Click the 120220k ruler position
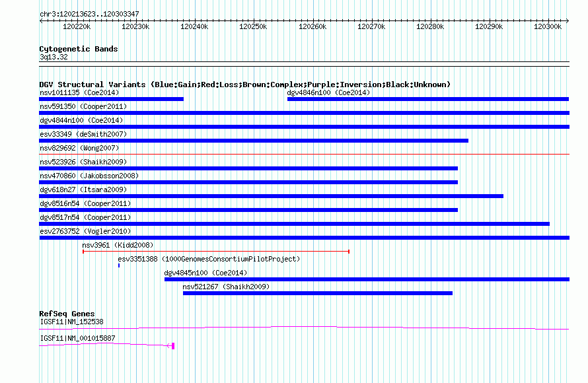The width and height of the screenshot is (588, 383). click(77, 26)
